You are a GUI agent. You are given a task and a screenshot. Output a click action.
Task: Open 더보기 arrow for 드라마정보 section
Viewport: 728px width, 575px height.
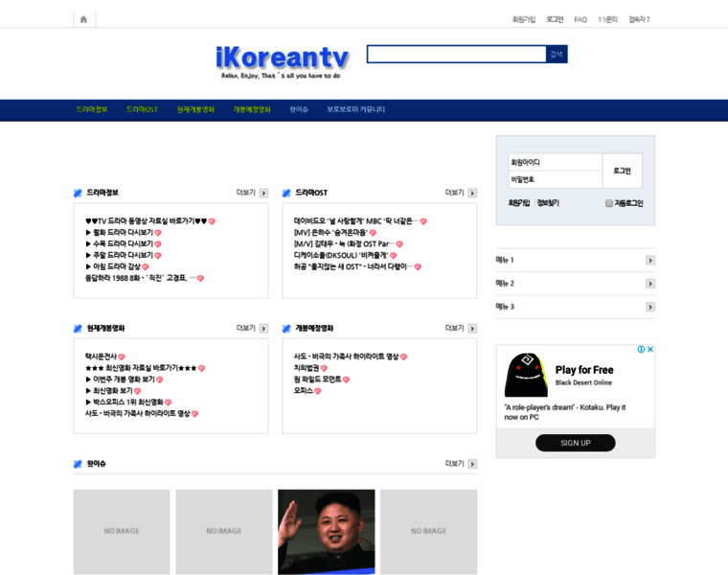point(263,193)
